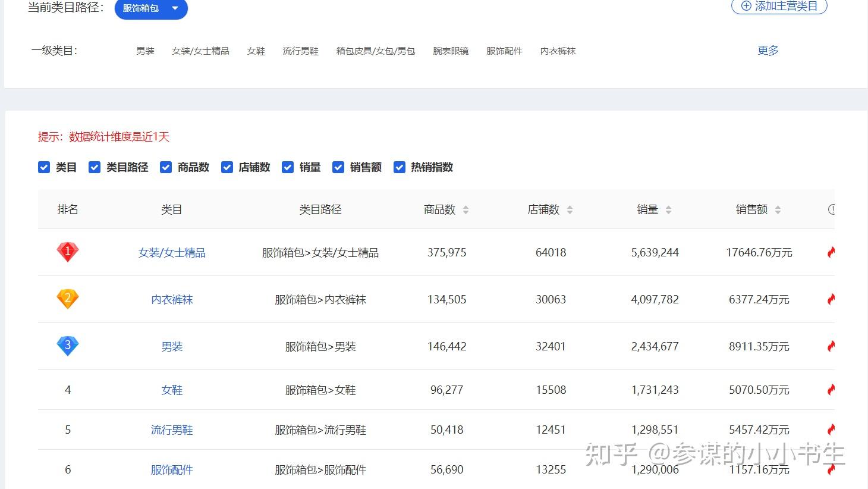Viewport: 868px width, 489px height.
Task: Click path text 服饰箱包>内衣裤袜
Action: click(320, 300)
